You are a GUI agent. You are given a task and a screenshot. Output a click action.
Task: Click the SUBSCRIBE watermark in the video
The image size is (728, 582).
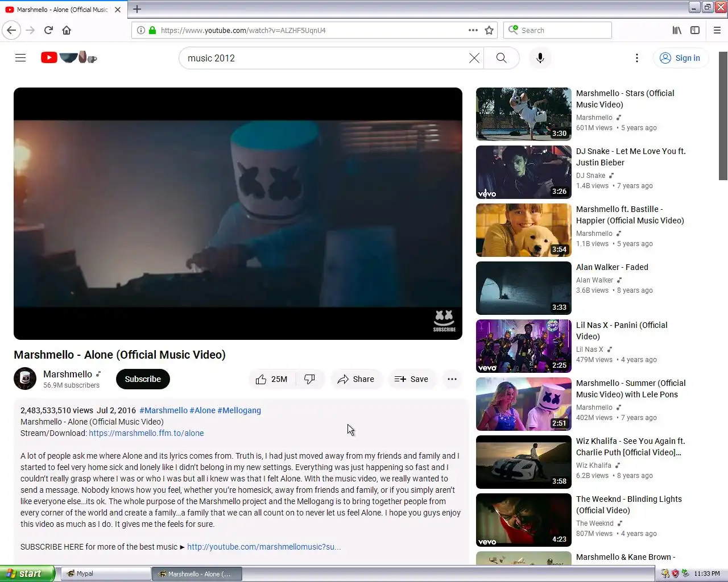click(x=444, y=321)
